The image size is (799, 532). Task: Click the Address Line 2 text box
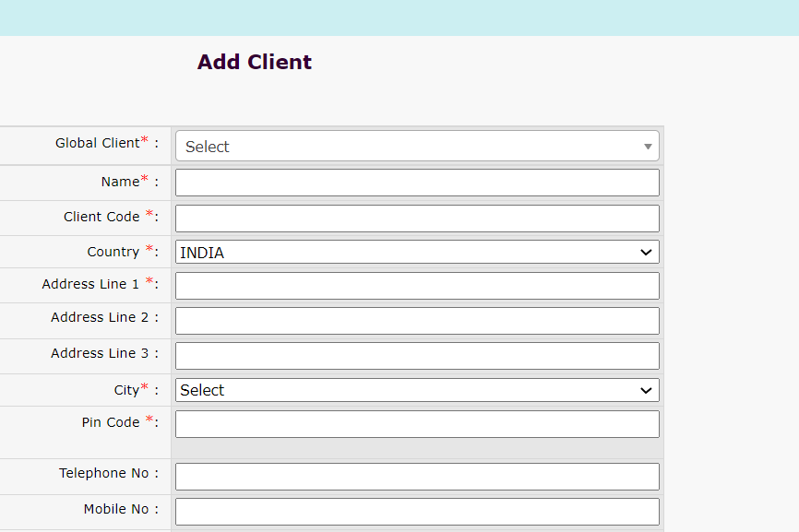417,321
